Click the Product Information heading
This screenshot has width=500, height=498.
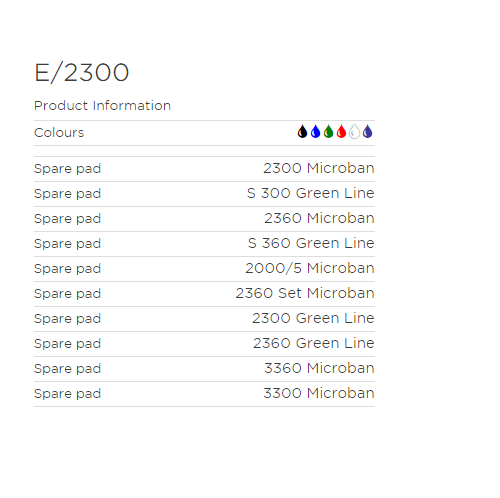102,106
